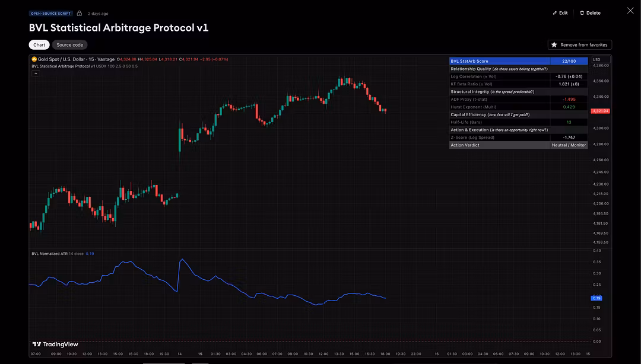This screenshot has width=641, height=364.
Task: Click the KF Beta Ratio value 1.821
Action: pyautogui.click(x=569, y=84)
